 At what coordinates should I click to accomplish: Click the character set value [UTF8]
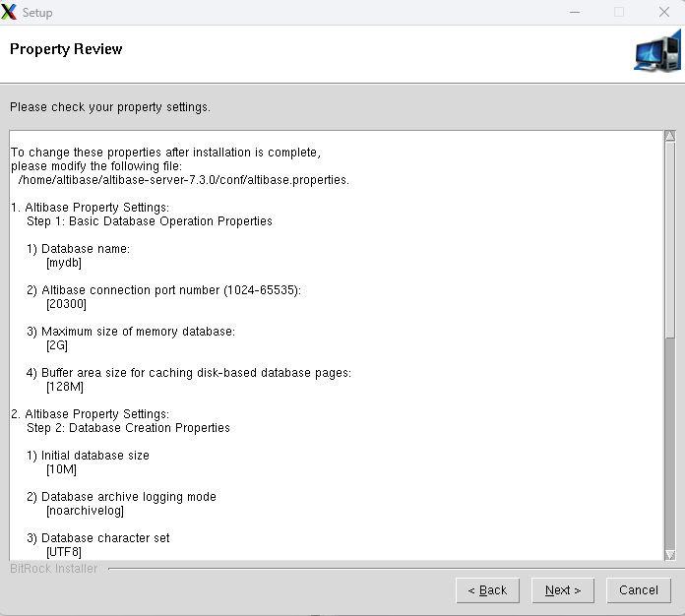pyautogui.click(x=64, y=552)
